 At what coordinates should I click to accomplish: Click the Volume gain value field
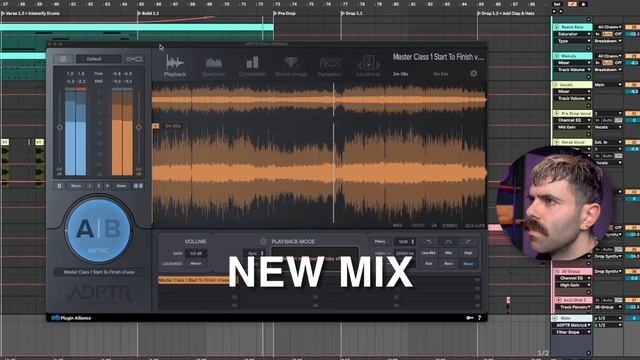pyautogui.click(x=196, y=253)
